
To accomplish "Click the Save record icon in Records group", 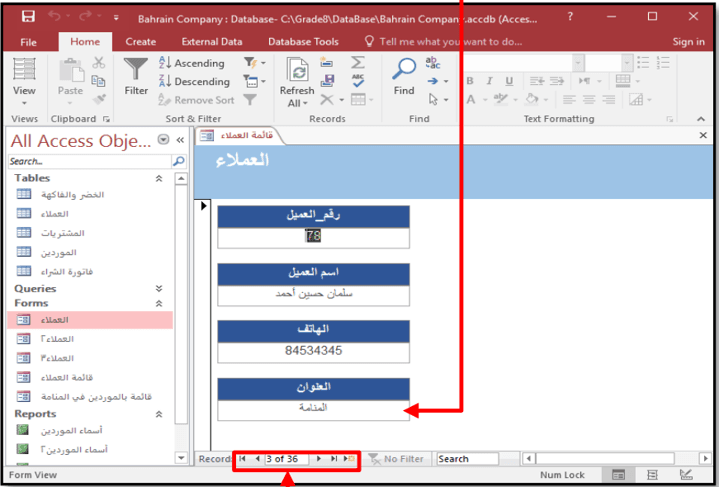I will [x=327, y=81].
